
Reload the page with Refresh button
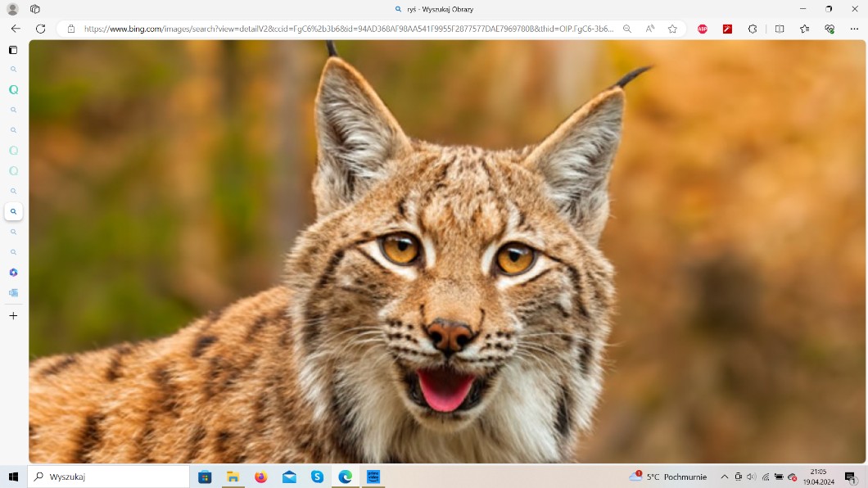(40, 29)
